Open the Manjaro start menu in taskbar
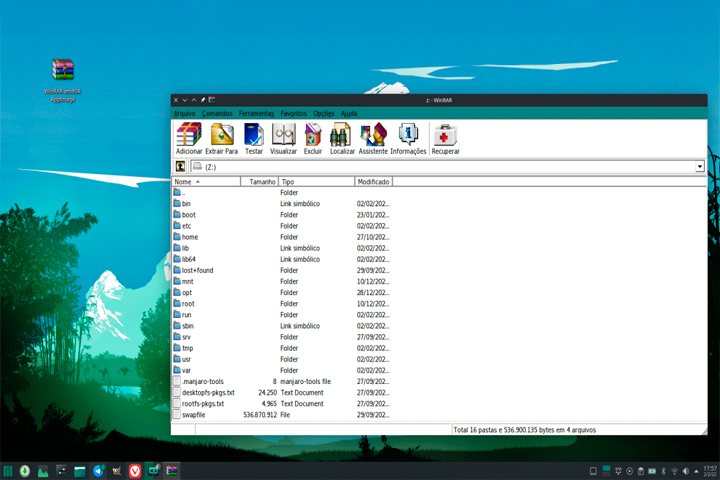The image size is (720, 480). click(8, 471)
